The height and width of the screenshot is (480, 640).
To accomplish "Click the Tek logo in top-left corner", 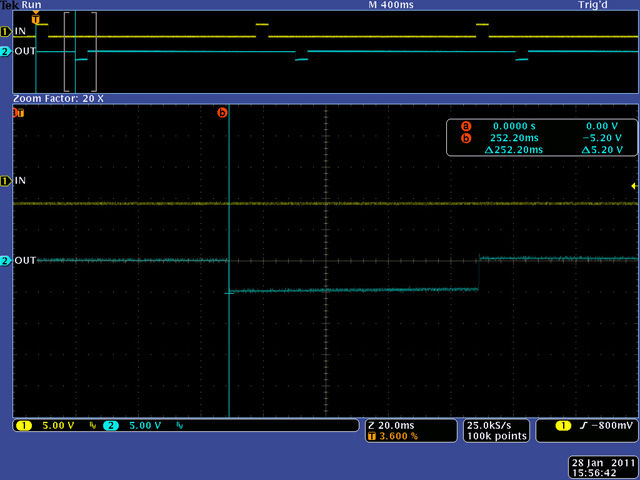I will [9, 5].
